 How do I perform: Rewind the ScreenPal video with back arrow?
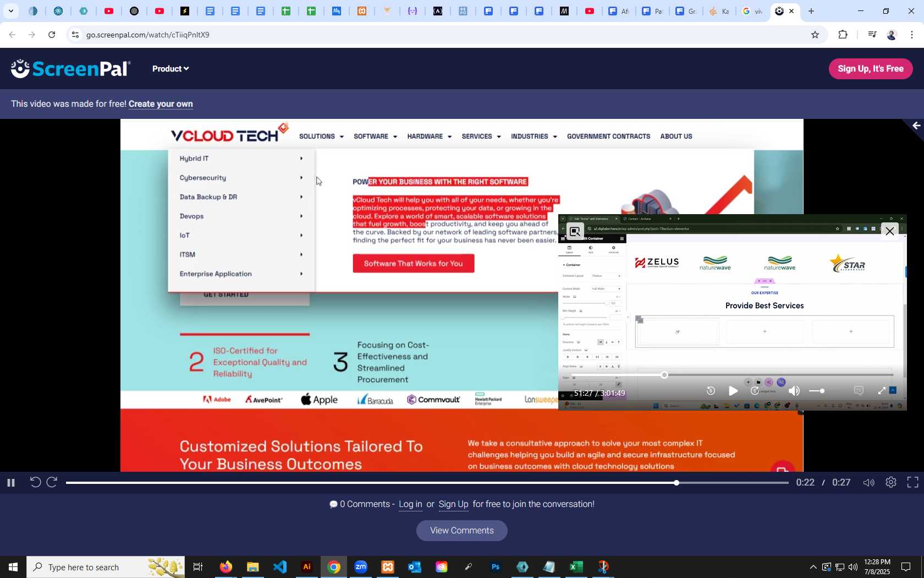tap(35, 483)
